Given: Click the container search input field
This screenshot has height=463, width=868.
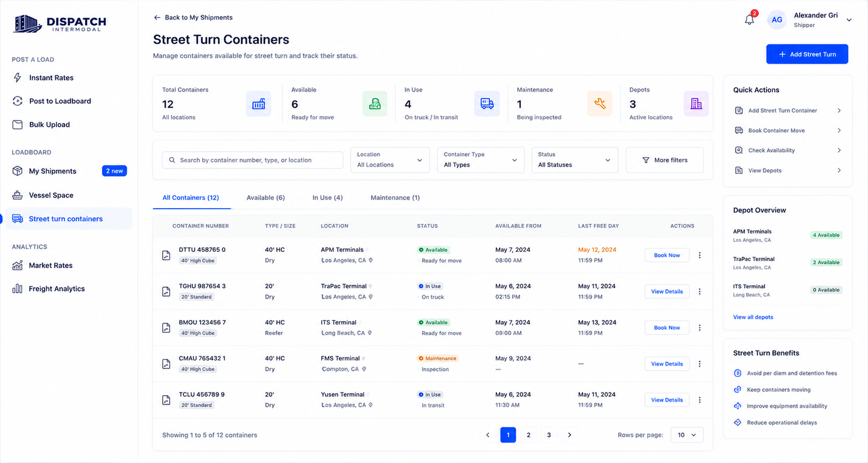Looking at the screenshot, I should click(252, 160).
